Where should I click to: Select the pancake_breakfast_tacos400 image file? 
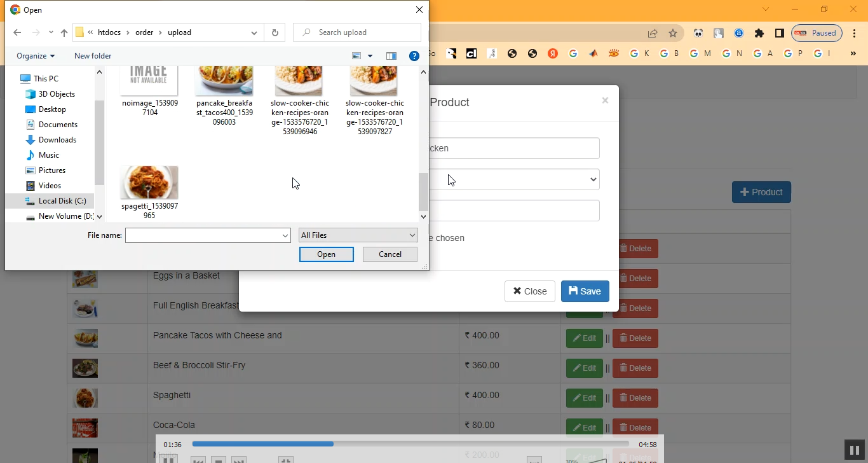[224, 95]
